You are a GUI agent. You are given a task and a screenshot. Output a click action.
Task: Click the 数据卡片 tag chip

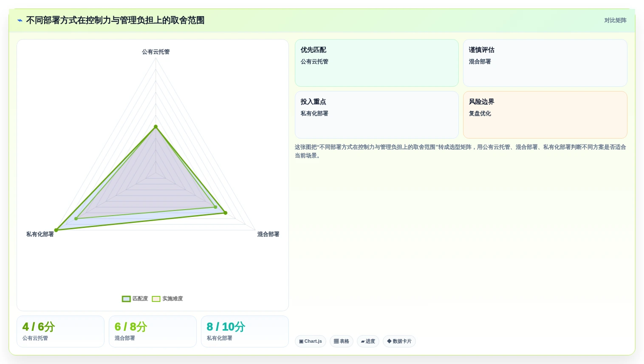click(399, 341)
